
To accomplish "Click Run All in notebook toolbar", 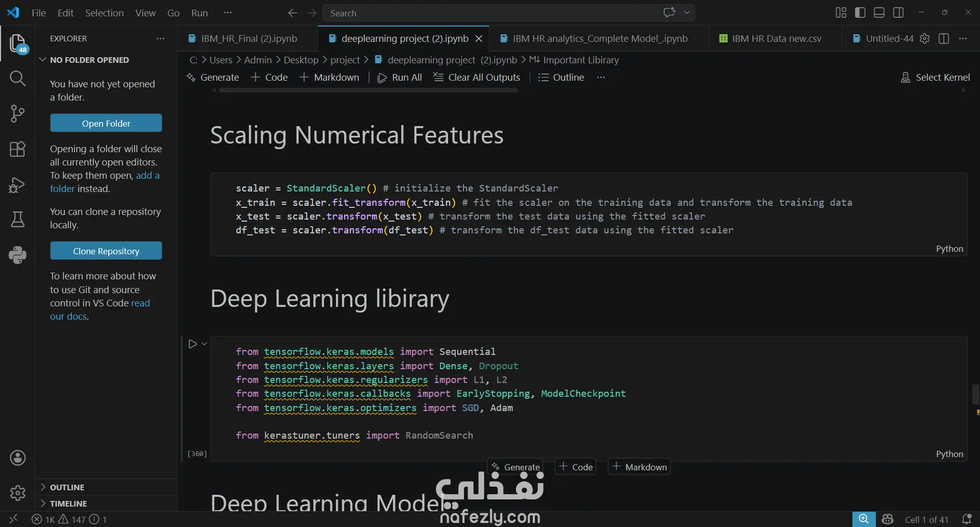I will [400, 78].
